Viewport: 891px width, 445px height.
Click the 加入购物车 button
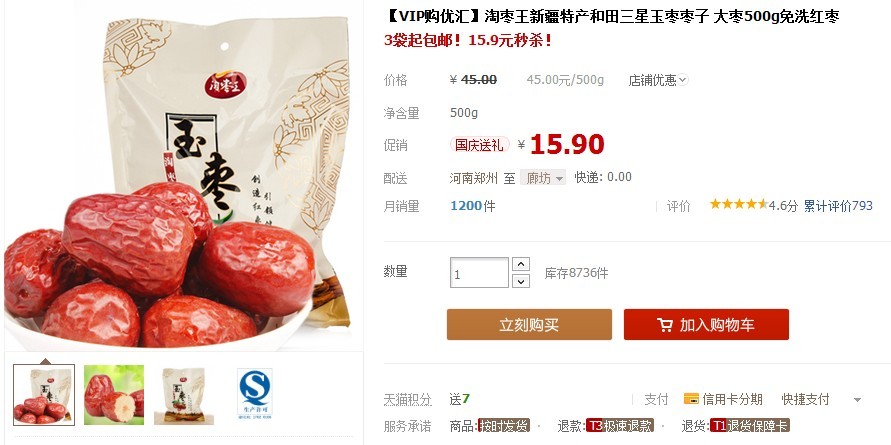point(706,325)
